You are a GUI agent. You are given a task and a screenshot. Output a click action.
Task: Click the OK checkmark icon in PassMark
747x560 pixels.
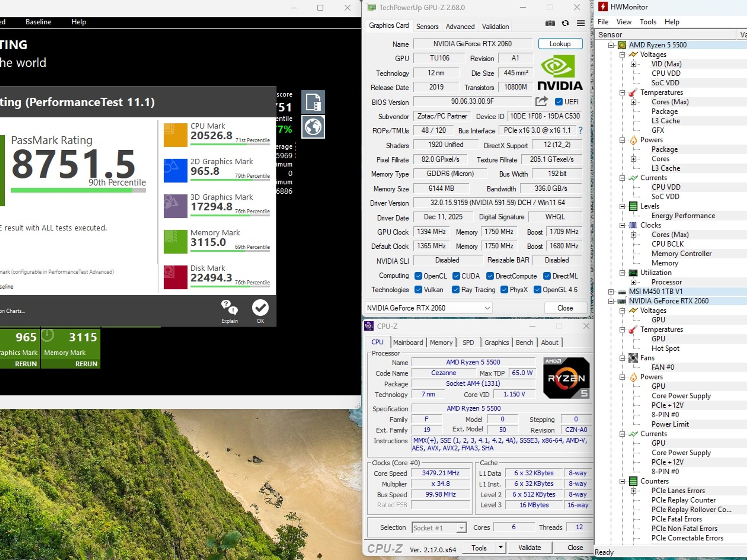[260, 308]
